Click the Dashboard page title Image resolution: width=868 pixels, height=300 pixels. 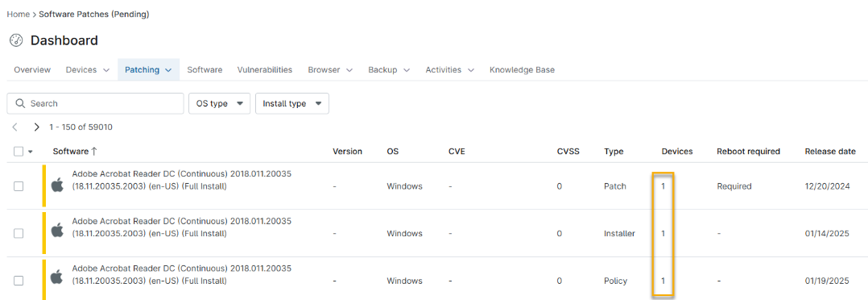[x=64, y=40]
